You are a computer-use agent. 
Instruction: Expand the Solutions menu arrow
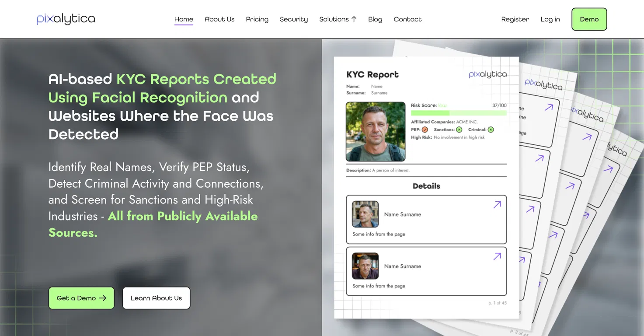(x=354, y=19)
